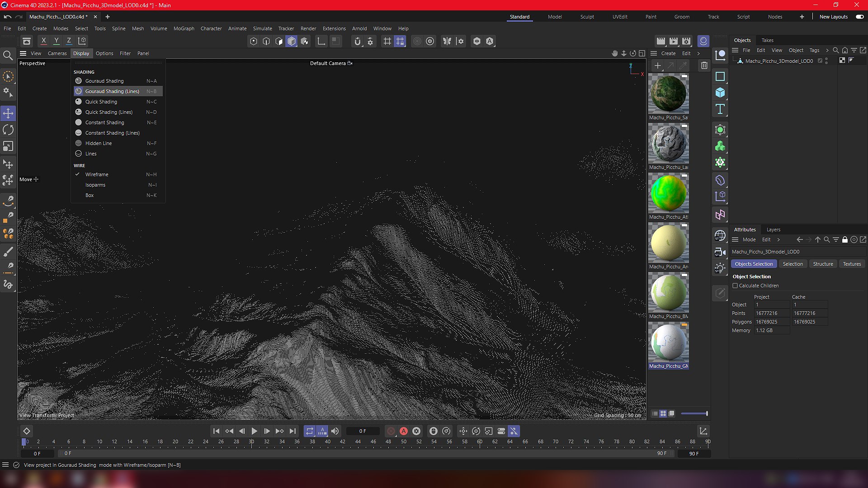Image resolution: width=868 pixels, height=488 pixels.
Task: Click the Selection button in Attributes
Action: (793, 264)
